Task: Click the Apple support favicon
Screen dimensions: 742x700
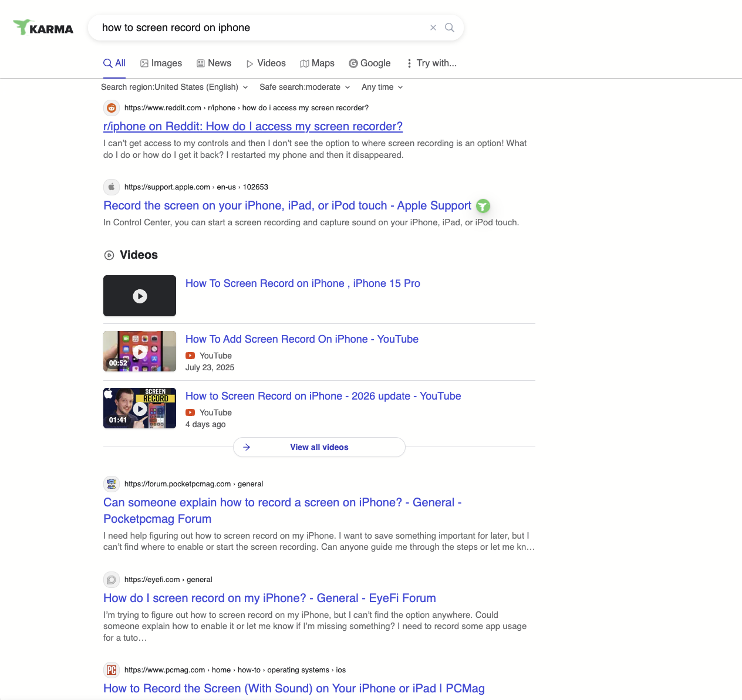Action: click(112, 187)
